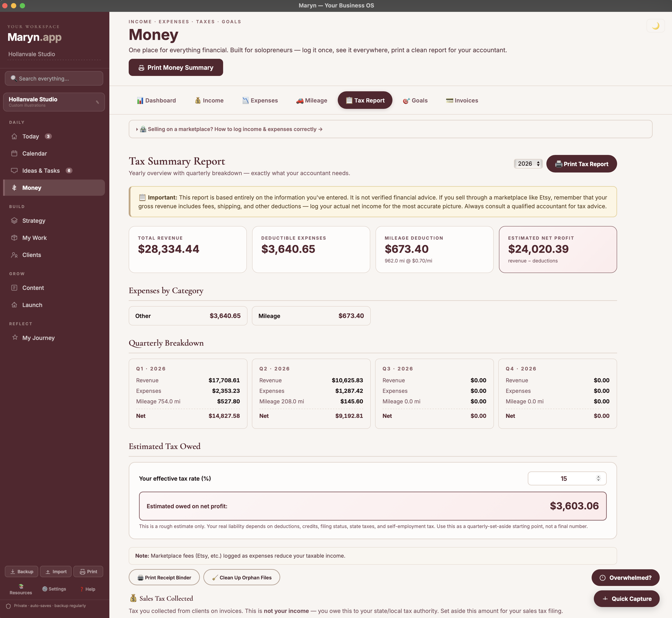Expand the marketplace income logging tip

tap(229, 129)
